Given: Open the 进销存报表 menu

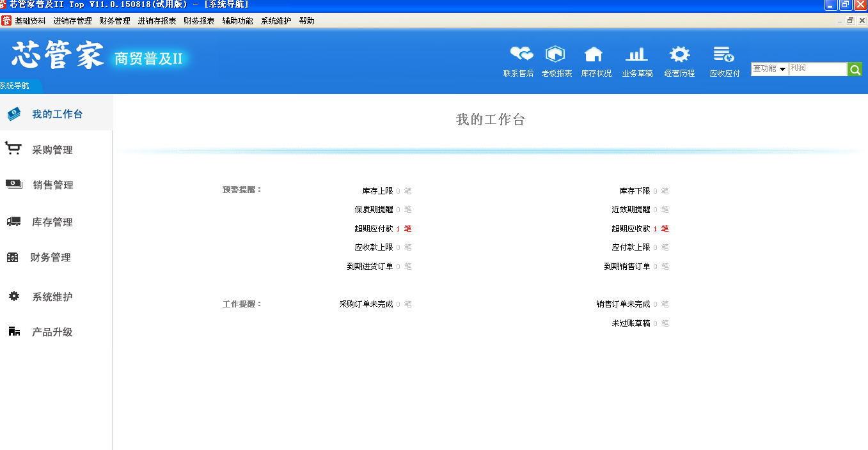Looking at the screenshot, I should 157,21.
